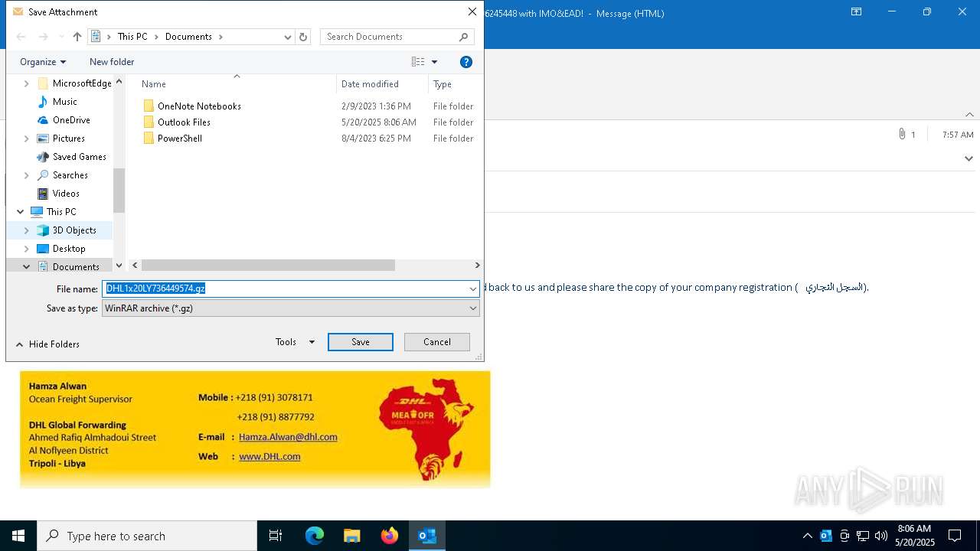Go up one folder level
Screen dimensions: 980x551
(77, 37)
